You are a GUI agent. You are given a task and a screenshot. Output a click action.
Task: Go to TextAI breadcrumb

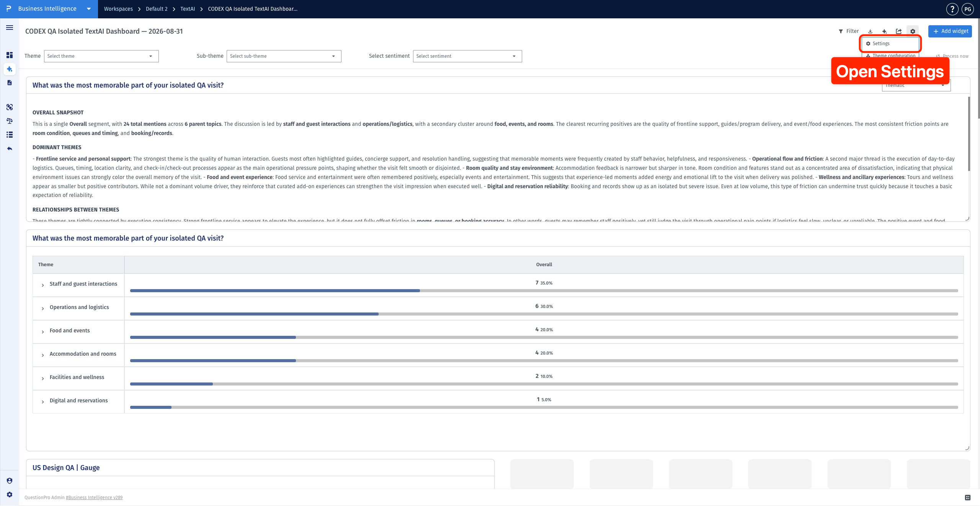pyautogui.click(x=188, y=9)
